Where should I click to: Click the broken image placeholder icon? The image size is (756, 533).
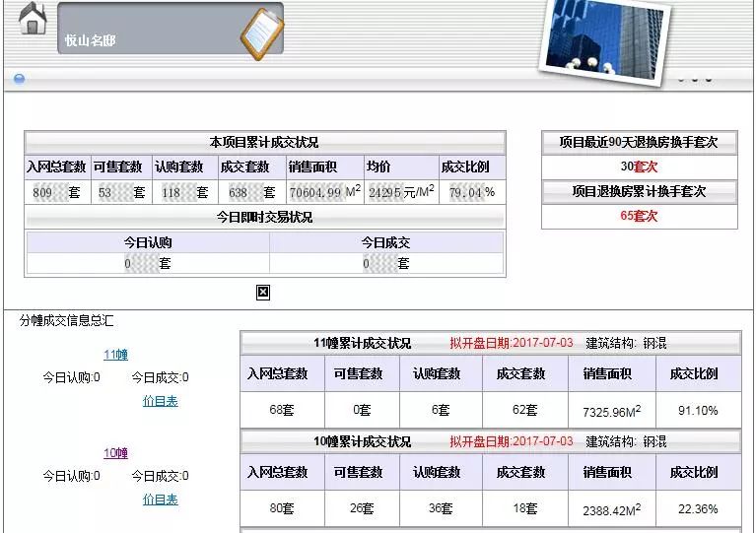[x=263, y=292]
